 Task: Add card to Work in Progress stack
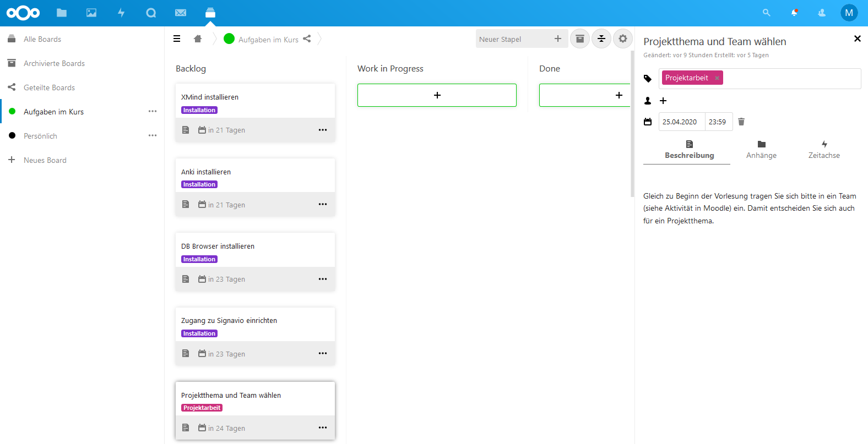pos(437,95)
